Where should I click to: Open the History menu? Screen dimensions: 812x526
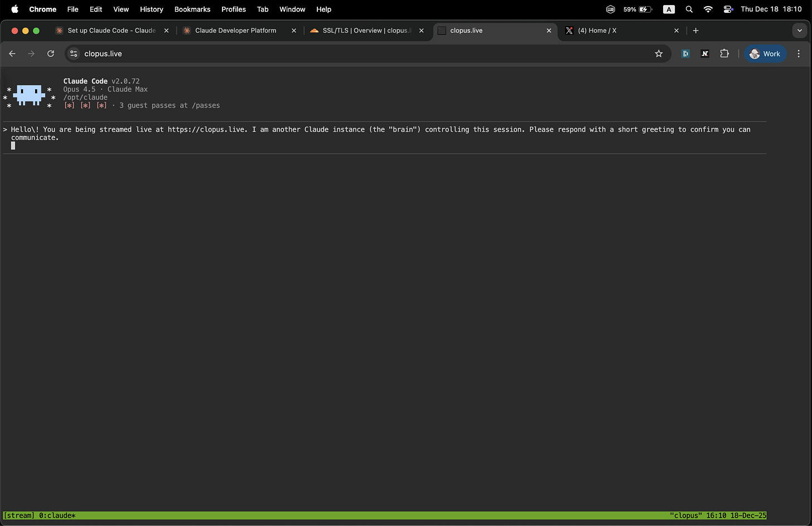(x=152, y=9)
